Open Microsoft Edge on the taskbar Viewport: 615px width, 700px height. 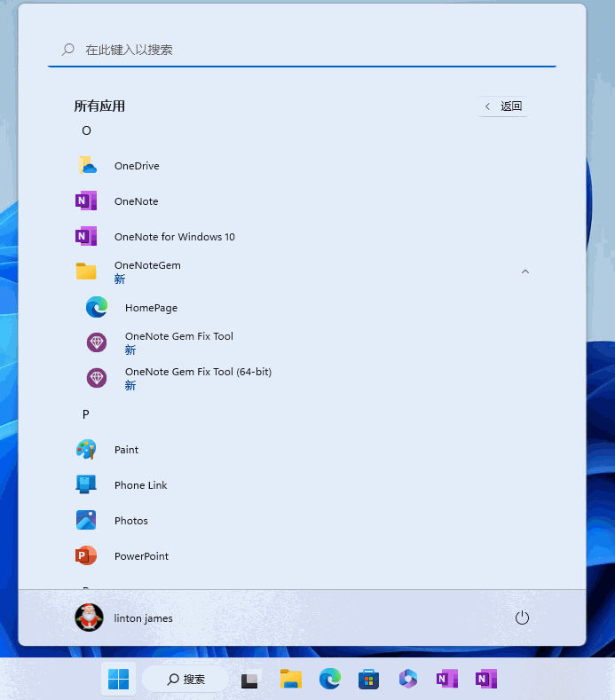point(329,679)
